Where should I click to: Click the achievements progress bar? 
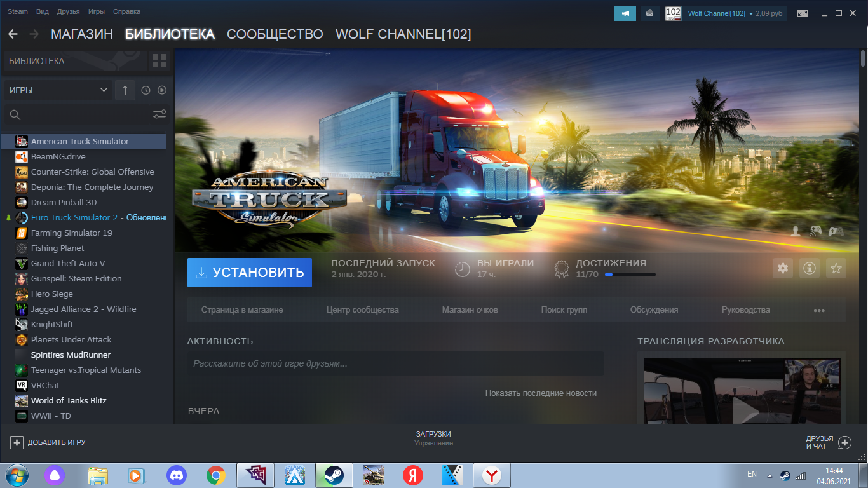click(630, 274)
